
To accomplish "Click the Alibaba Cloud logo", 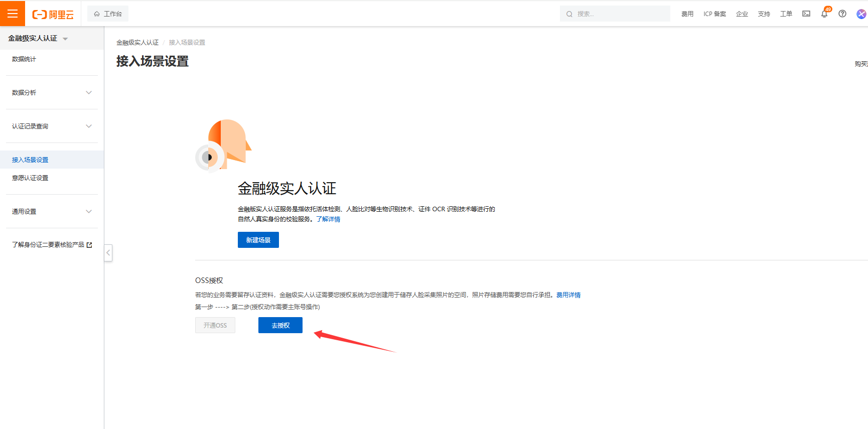I will pos(53,15).
